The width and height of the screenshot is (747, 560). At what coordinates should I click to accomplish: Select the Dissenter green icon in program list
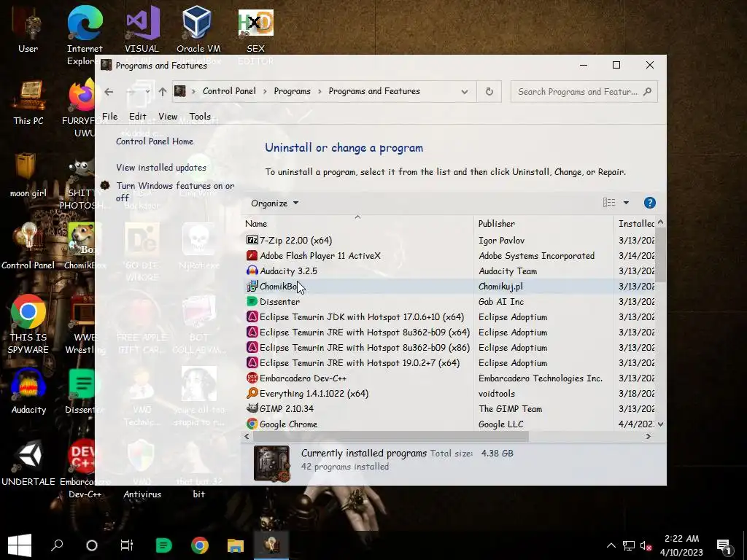[252, 301]
